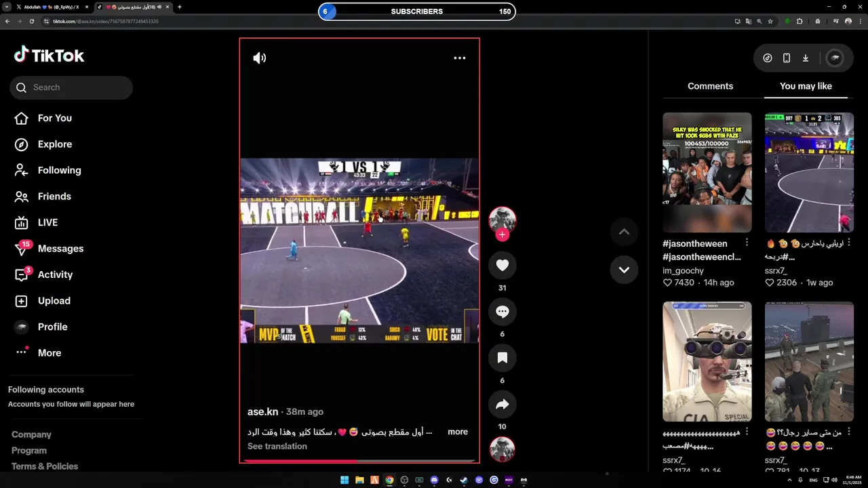Bookmark the video with the favorites icon
The height and width of the screenshot is (488, 868).
pos(502,358)
